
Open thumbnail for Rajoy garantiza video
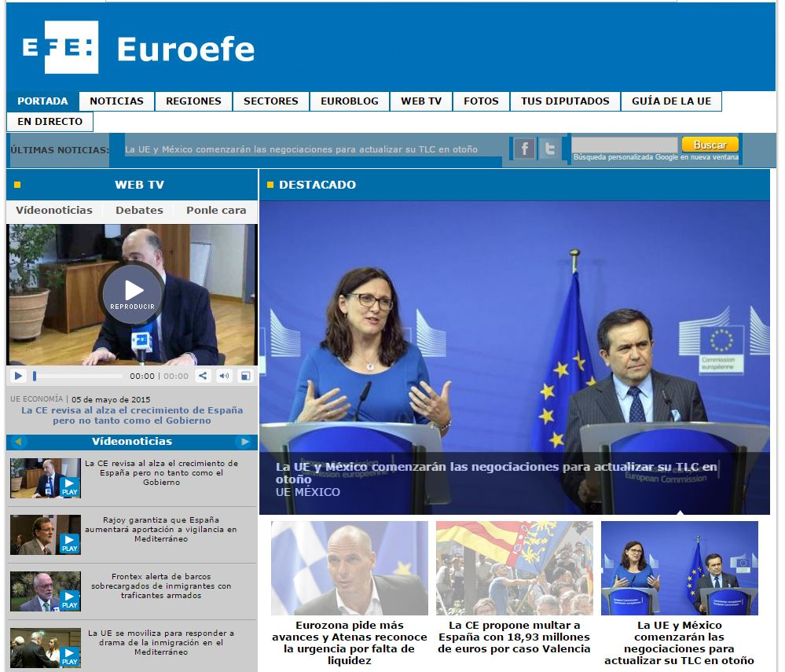(x=46, y=534)
